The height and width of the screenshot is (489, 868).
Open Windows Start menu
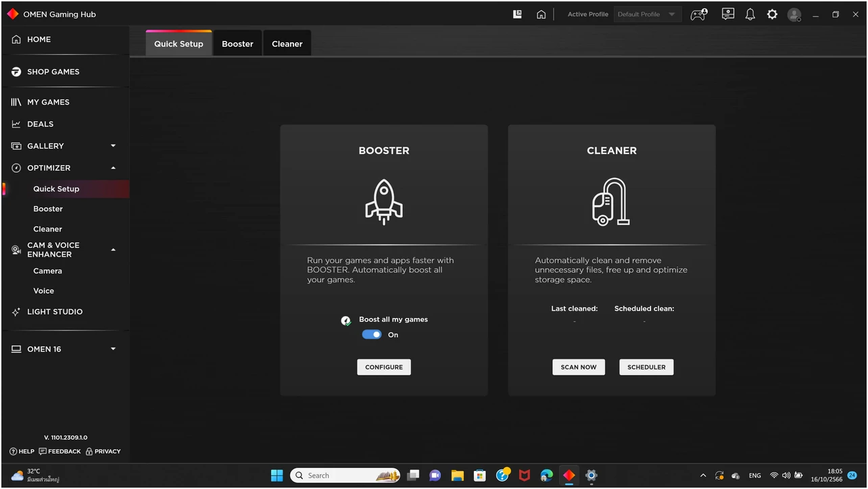pyautogui.click(x=277, y=475)
